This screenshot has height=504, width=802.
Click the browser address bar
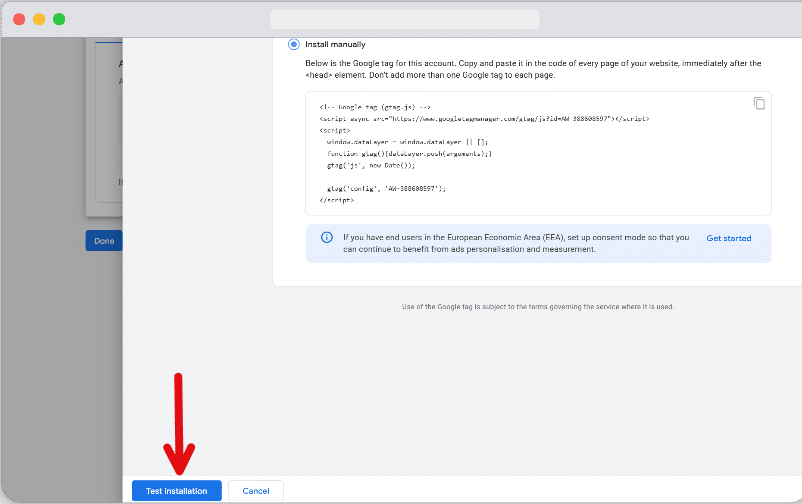pos(405,19)
